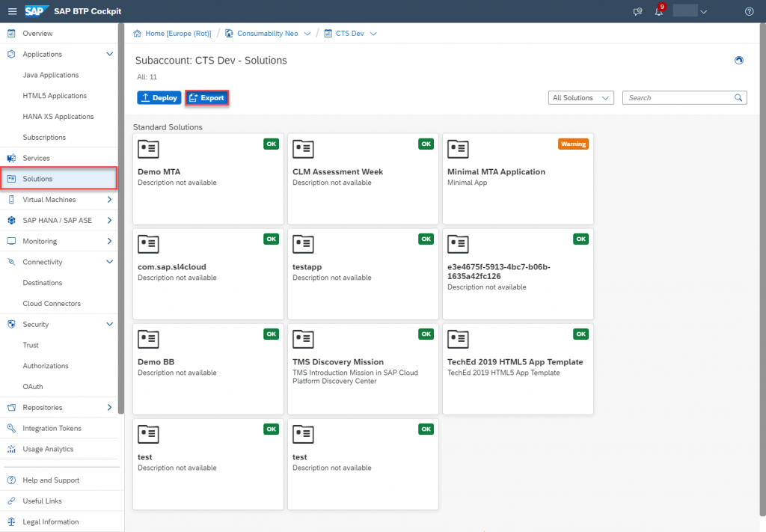
Task: Open the help question mark icon
Action: click(749, 12)
